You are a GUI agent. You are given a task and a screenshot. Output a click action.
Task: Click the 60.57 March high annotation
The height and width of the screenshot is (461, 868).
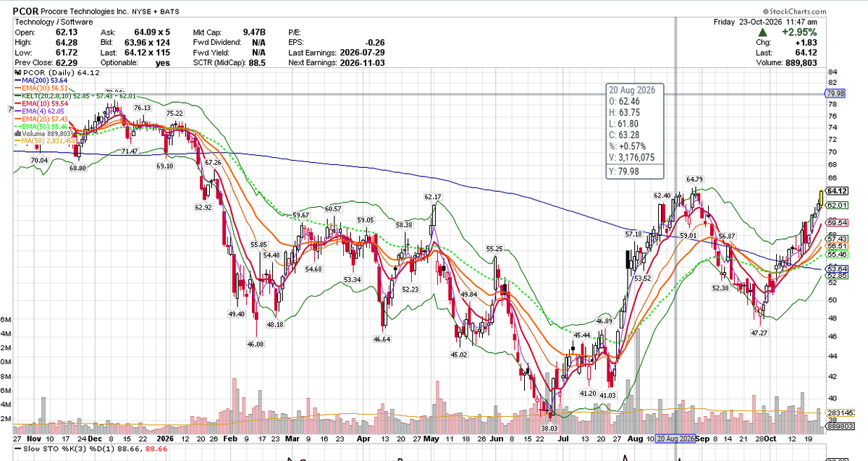(333, 208)
